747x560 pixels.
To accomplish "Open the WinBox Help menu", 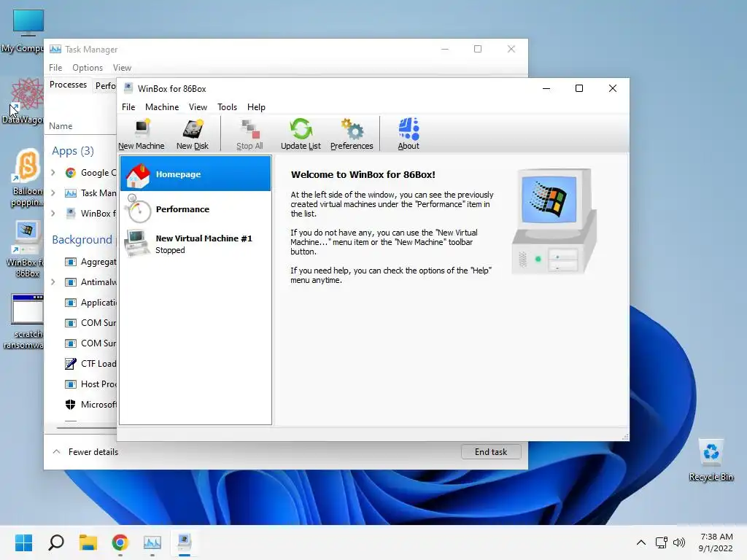I will tap(256, 107).
